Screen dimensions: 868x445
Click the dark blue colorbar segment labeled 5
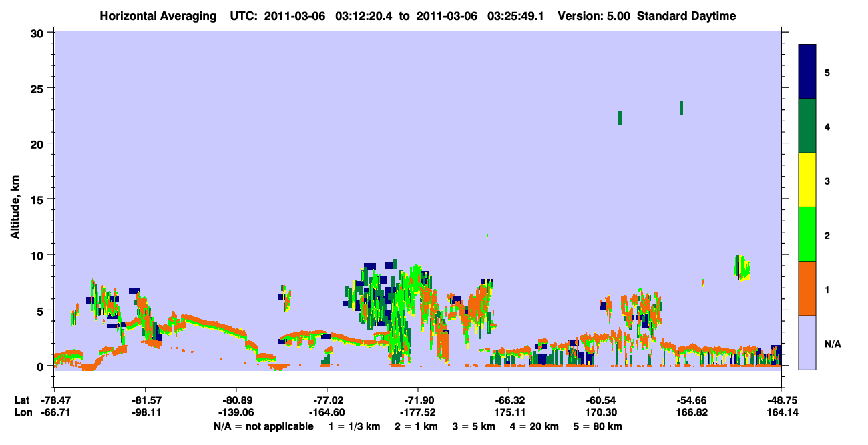807,71
